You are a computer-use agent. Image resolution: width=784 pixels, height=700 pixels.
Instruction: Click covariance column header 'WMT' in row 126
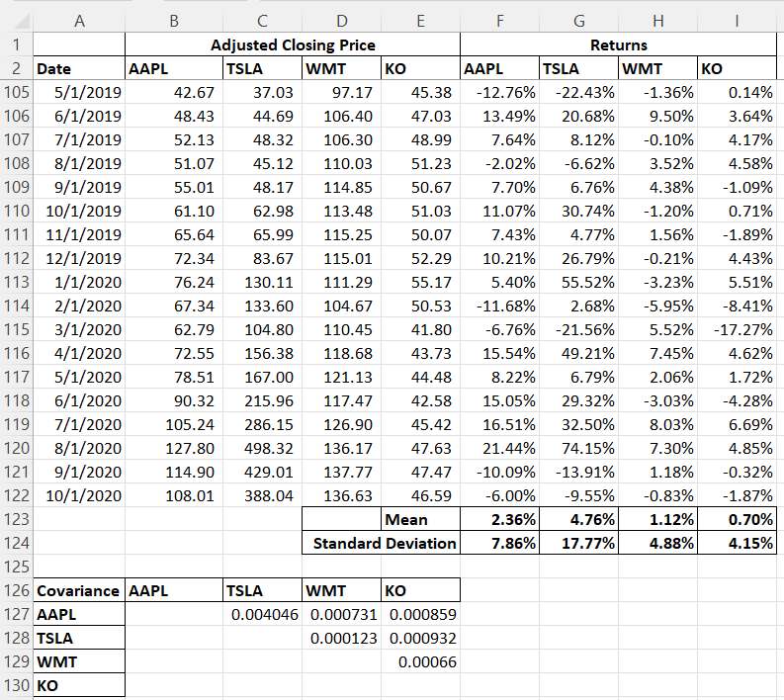341,590
